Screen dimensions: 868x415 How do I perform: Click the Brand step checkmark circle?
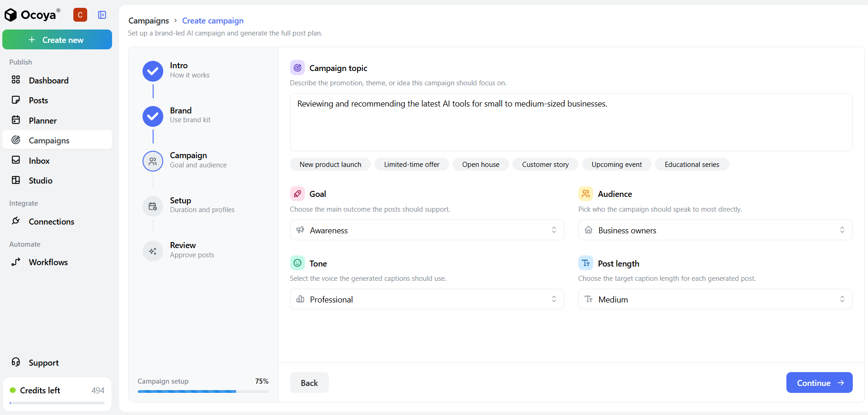(x=153, y=116)
